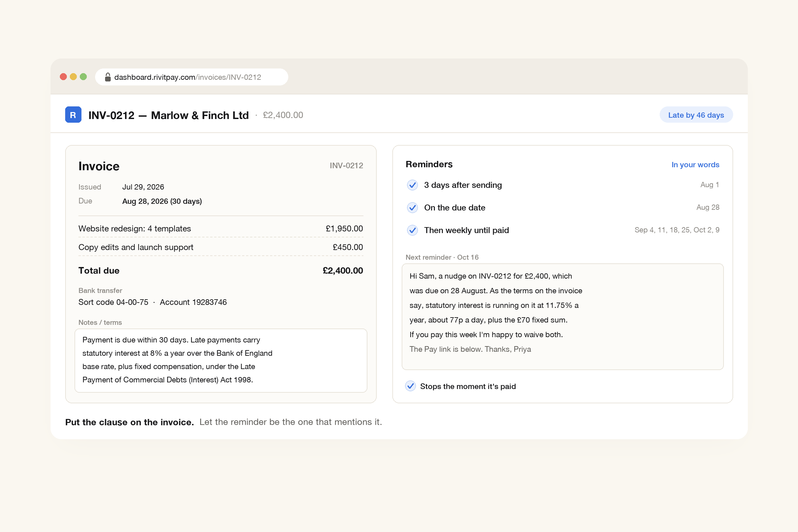The height and width of the screenshot is (532, 798).
Task: Click the 'Aug 1' reminder date
Action: pos(710,185)
